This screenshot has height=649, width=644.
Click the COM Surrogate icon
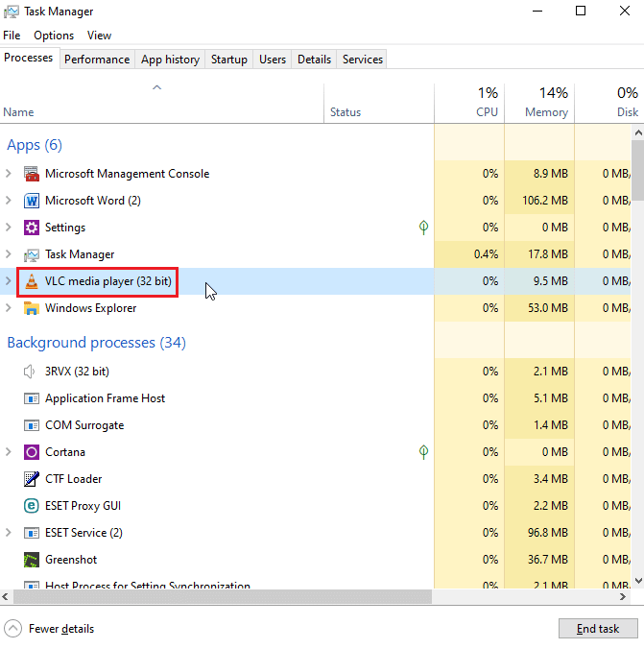pyautogui.click(x=32, y=425)
